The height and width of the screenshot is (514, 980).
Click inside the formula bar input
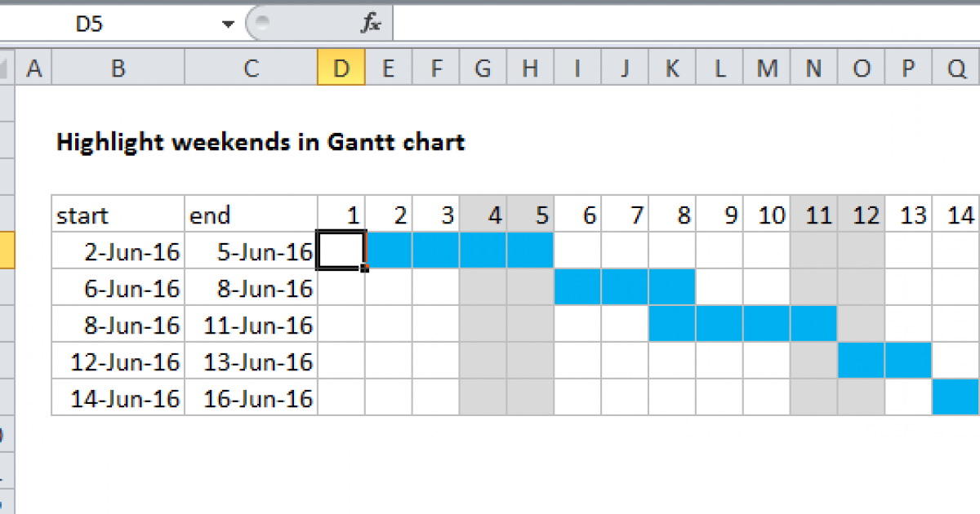point(686,24)
